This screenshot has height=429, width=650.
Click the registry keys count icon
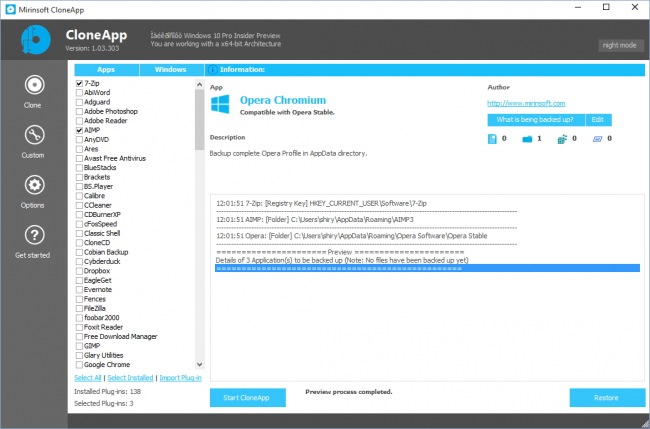pos(562,139)
